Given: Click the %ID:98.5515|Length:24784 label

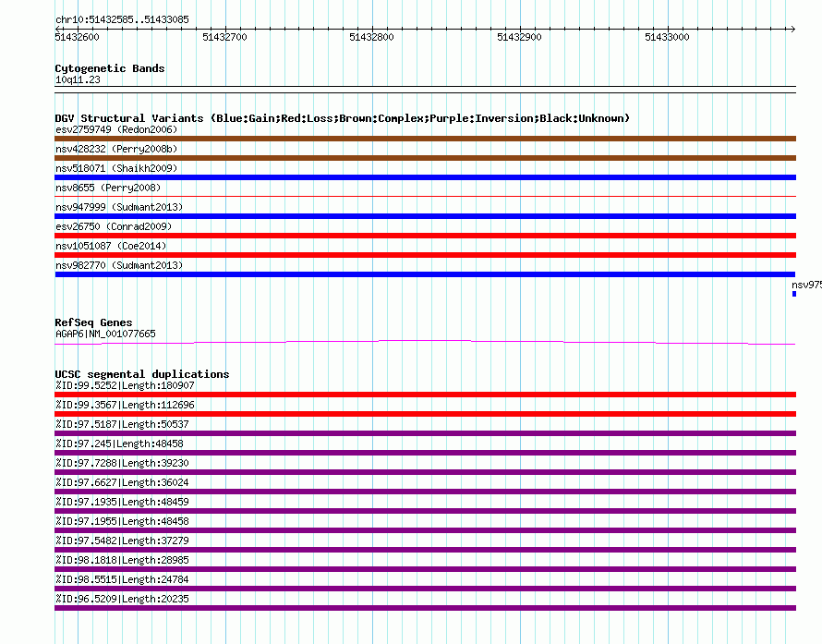Looking at the screenshot, I should pyautogui.click(x=122, y=579).
